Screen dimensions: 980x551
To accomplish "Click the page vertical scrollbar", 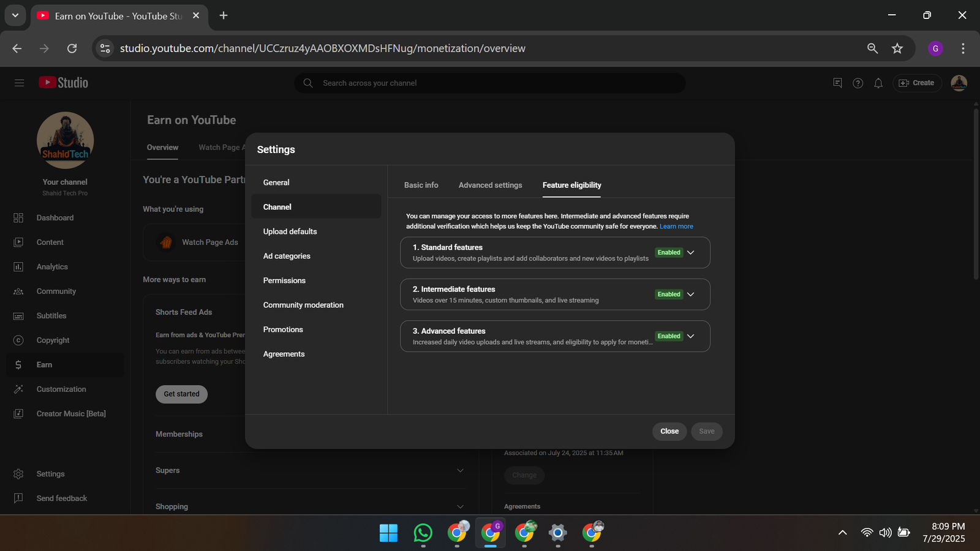I will coord(976,195).
